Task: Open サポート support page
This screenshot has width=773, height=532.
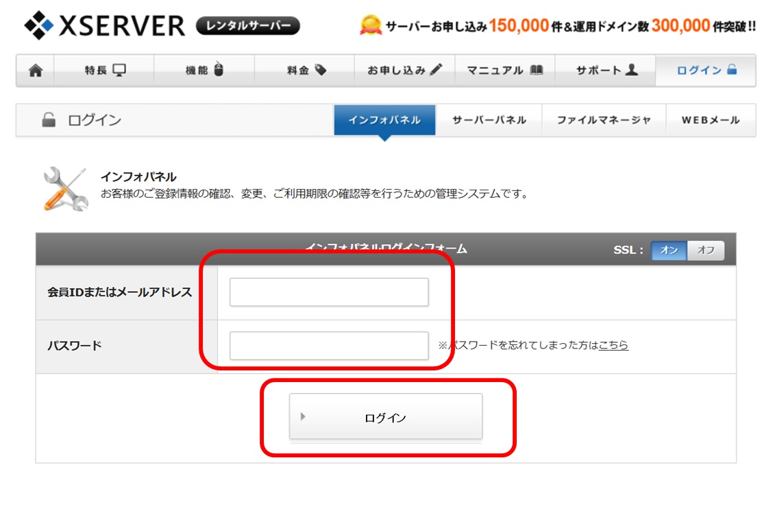Action: (606, 71)
